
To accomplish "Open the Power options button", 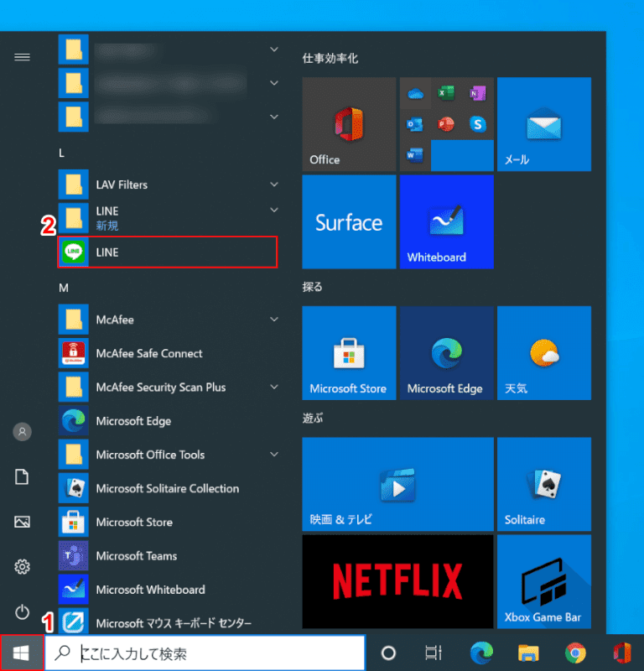I will tap(23, 612).
